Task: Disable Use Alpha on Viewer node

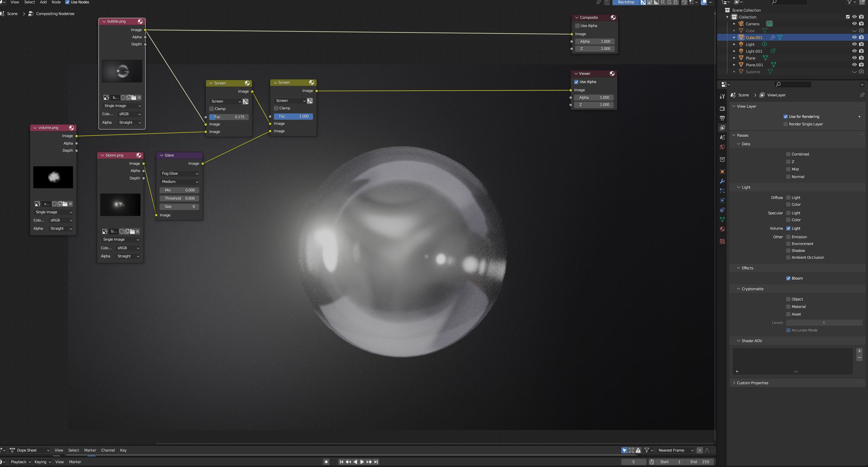Action: click(576, 82)
